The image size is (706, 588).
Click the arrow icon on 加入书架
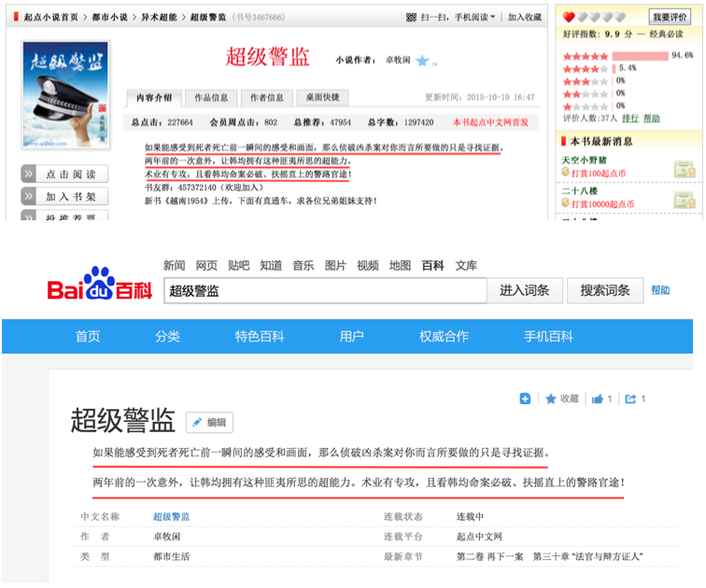(x=28, y=196)
